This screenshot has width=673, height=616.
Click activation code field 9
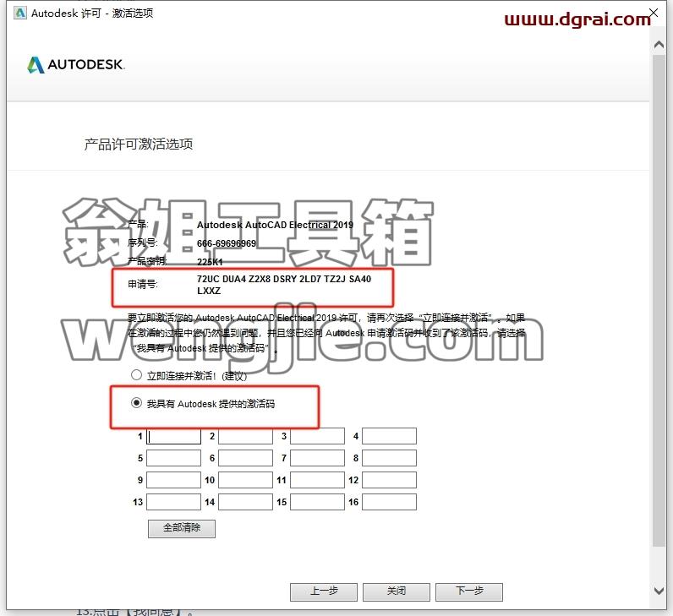tap(174, 480)
